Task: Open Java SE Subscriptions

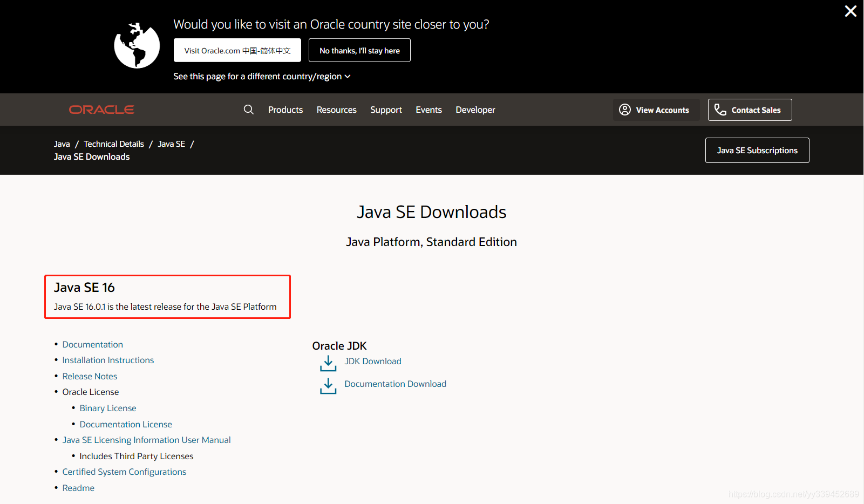Action: [x=757, y=150]
